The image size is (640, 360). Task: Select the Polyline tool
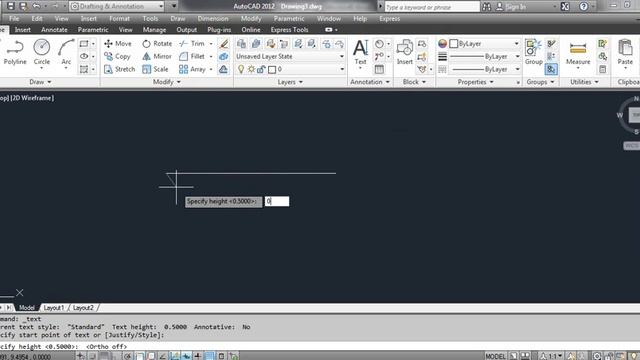coord(15,53)
